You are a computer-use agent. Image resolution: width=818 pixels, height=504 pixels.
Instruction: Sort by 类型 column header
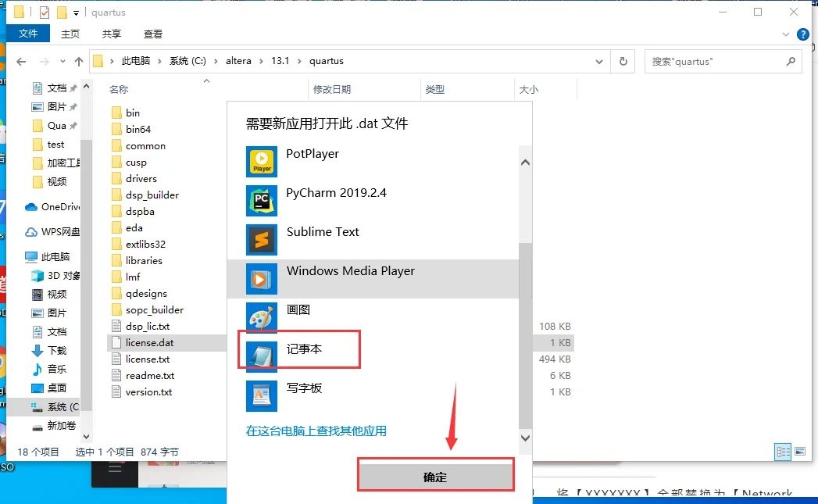434,89
